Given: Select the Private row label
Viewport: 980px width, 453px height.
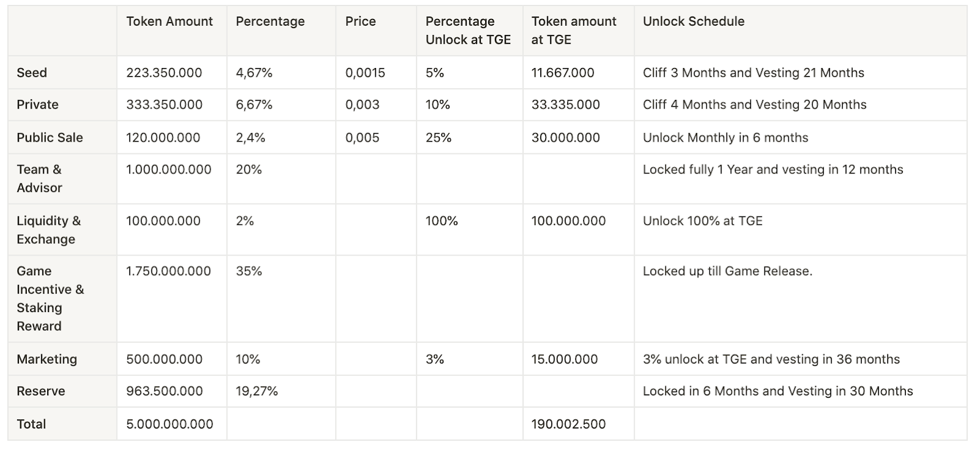Looking at the screenshot, I should coord(37,105).
